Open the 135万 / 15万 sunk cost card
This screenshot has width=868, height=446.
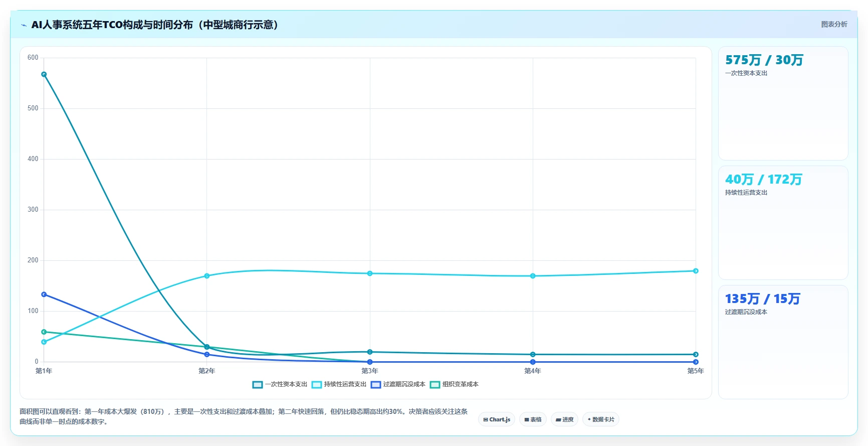coord(783,342)
